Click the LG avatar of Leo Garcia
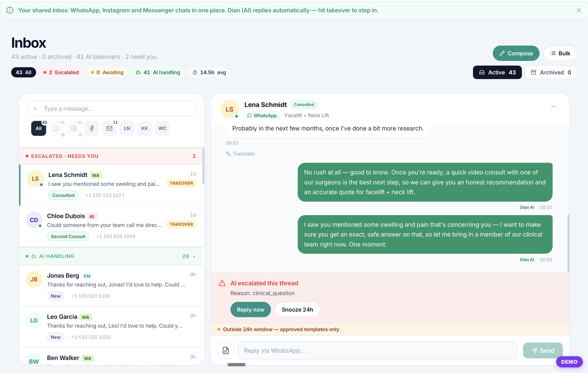This screenshot has width=588, height=373. (34, 320)
